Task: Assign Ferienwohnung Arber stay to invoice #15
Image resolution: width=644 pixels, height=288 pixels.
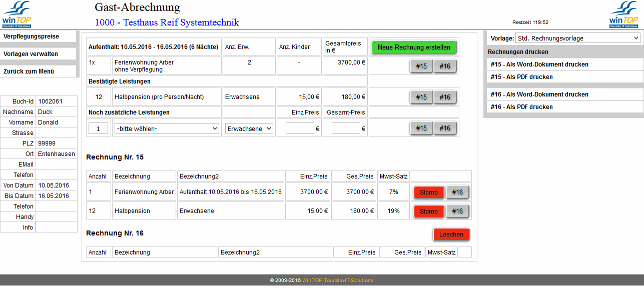Action: (x=421, y=66)
